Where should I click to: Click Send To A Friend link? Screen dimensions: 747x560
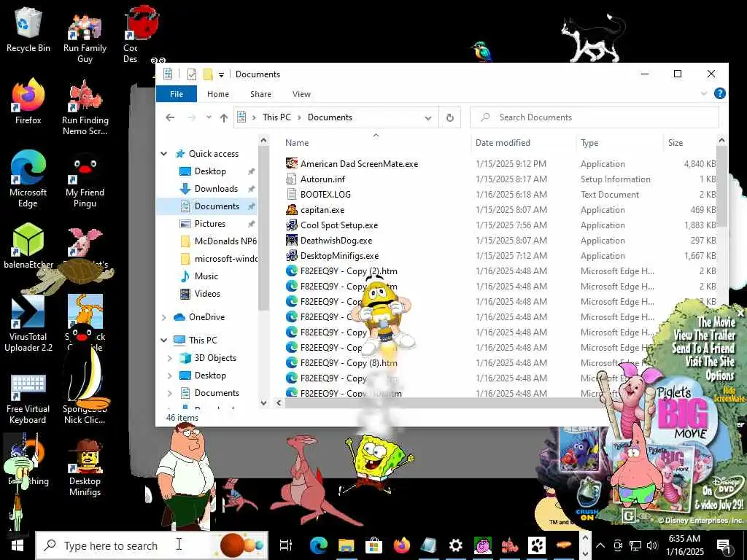[703, 348]
